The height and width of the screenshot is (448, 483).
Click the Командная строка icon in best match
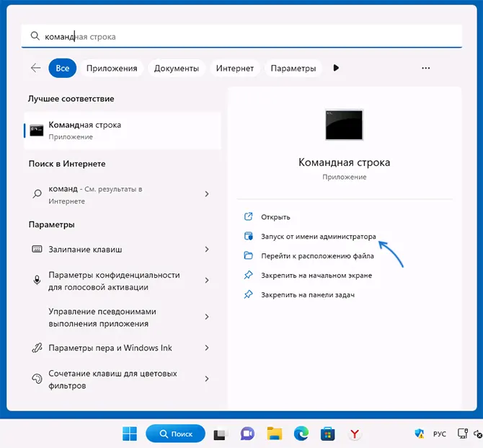click(x=36, y=131)
